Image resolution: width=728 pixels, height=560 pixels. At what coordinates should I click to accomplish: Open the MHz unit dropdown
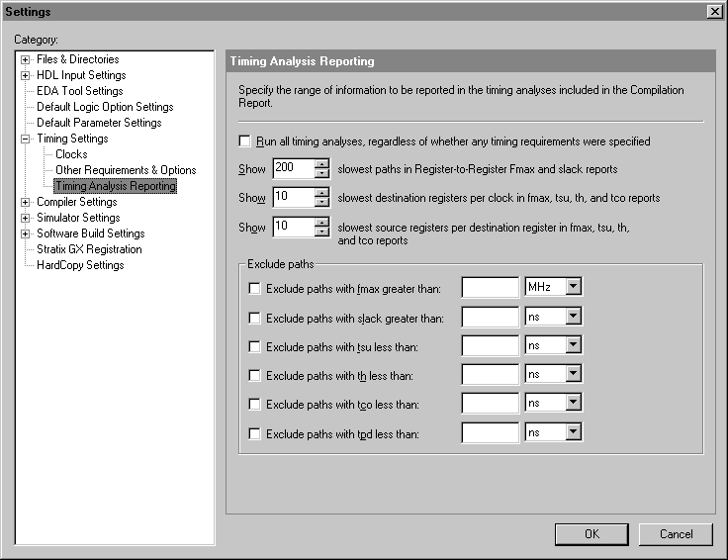tap(573, 287)
